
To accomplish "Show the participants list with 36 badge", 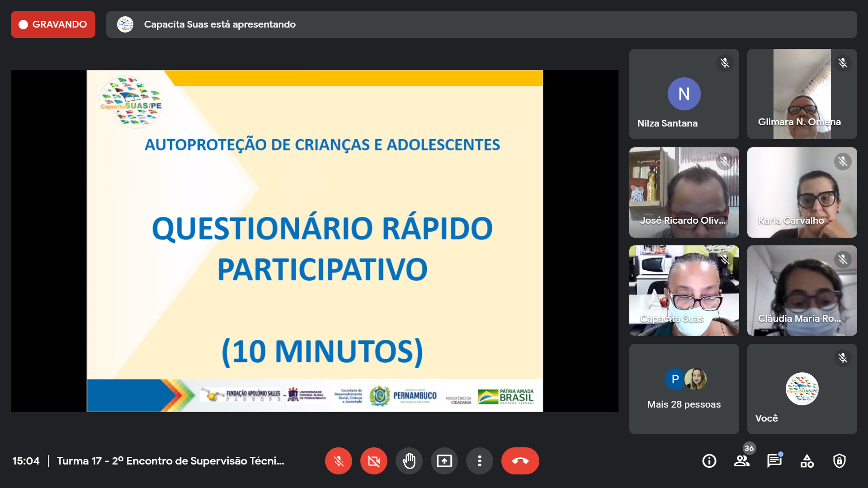I will pyautogui.click(x=741, y=461).
